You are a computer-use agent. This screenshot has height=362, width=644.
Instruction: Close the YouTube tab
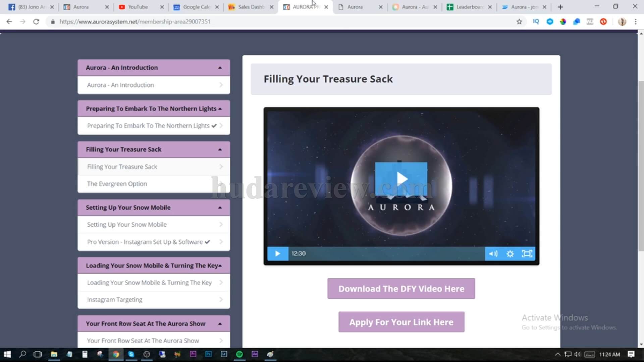click(162, 7)
